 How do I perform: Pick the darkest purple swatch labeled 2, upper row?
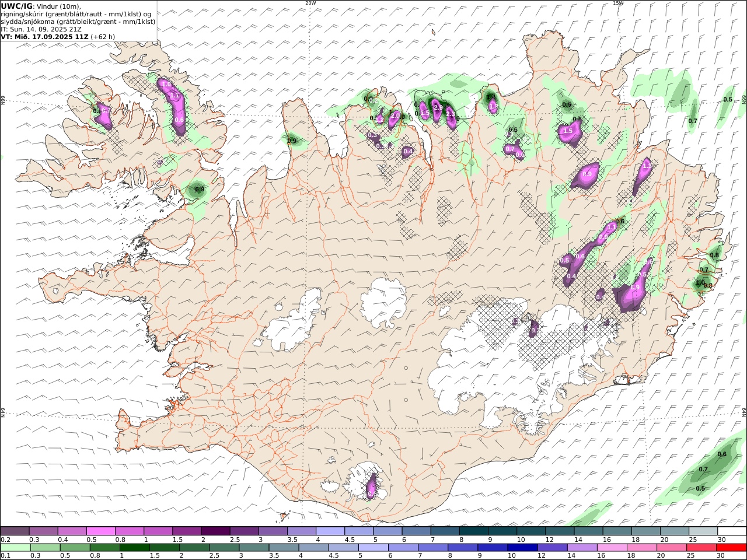tap(215, 531)
